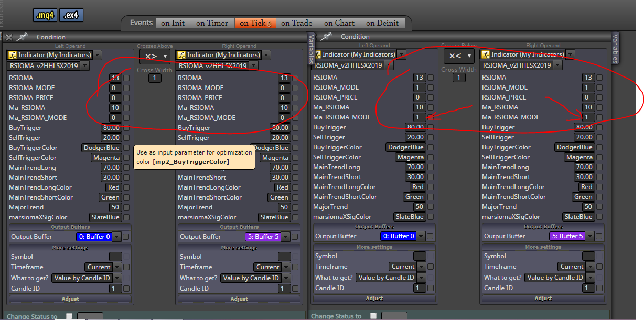
Task: Tick Ma_RSIOMA optimization checkbox in Crosses Above Right Operand
Action: click(295, 108)
